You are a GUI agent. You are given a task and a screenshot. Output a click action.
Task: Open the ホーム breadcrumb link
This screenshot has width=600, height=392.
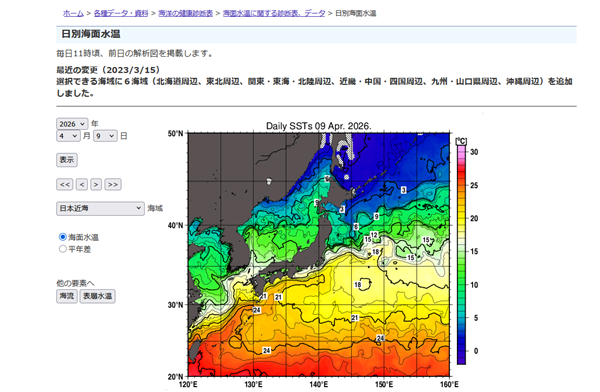pyautogui.click(x=73, y=13)
